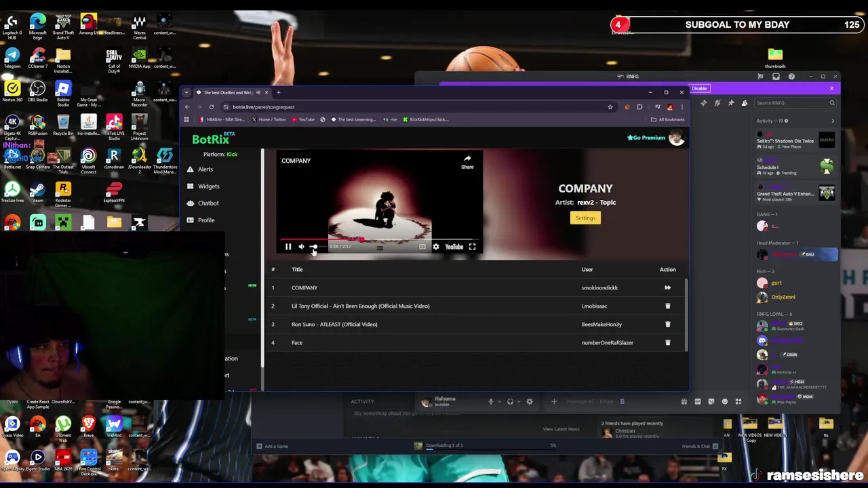Screen dimensions: 868x488
Task: Open Chrome tab search dropdown arrow
Action: coord(186,92)
